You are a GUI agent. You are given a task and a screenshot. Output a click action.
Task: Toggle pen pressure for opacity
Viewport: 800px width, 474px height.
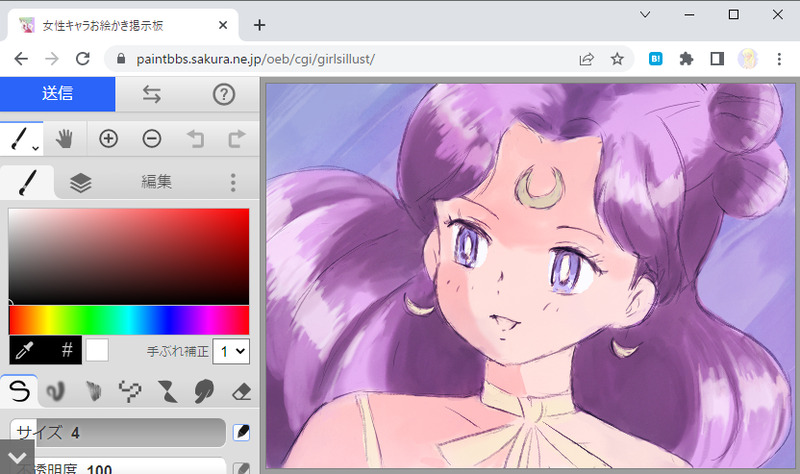241,468
